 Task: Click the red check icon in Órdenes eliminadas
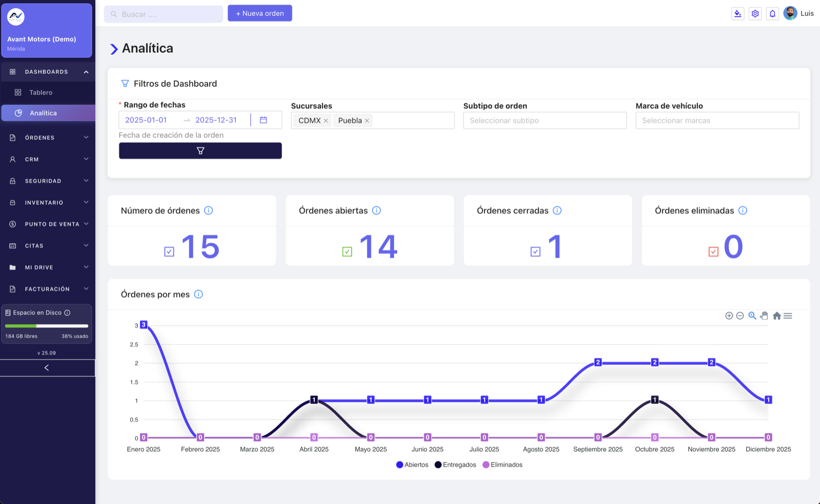(713, 251)
